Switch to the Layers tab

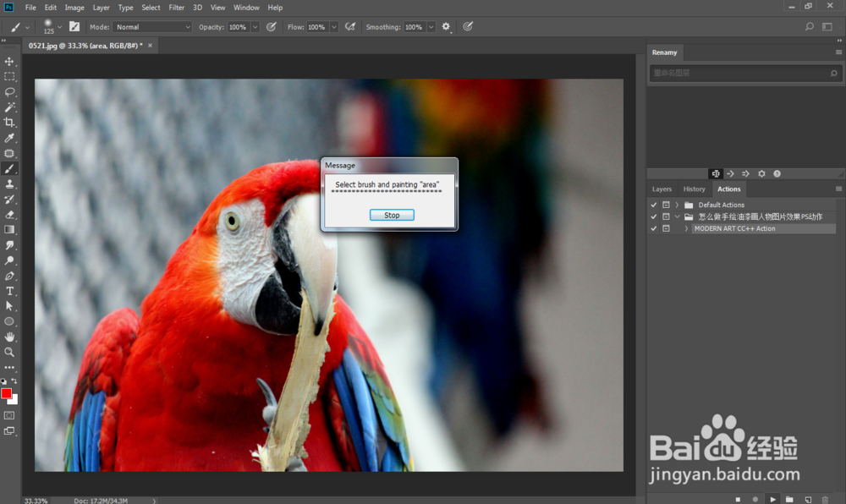click(x=662, y=189)
